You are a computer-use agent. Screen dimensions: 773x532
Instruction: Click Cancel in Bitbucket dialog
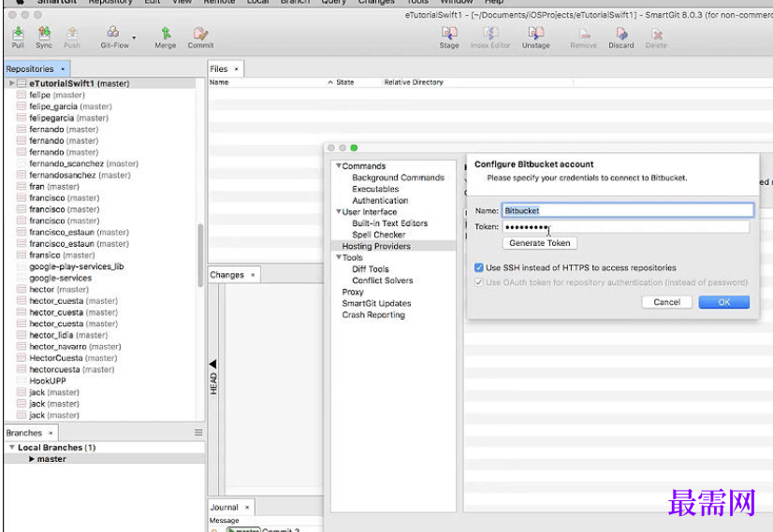[666, 302]
